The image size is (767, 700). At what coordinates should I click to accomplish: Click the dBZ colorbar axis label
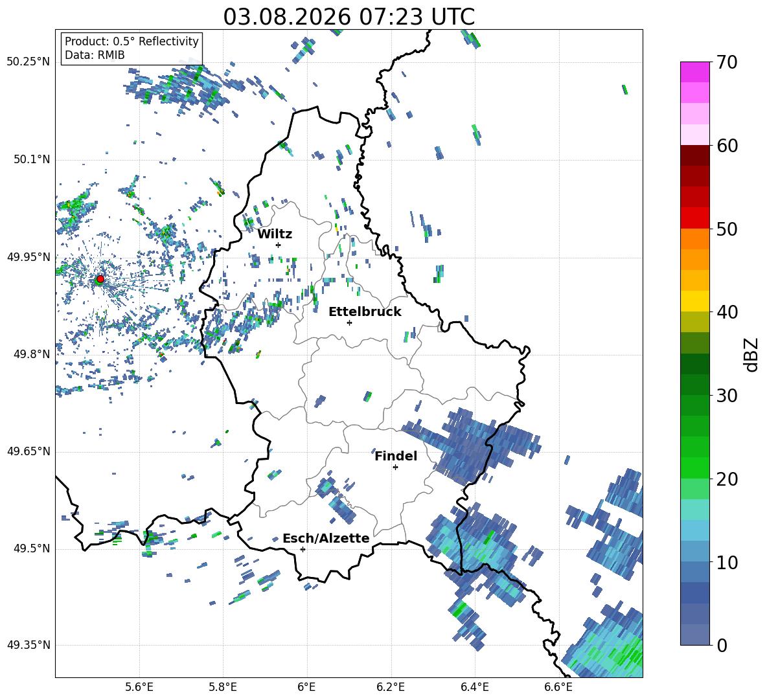point(752,354)
